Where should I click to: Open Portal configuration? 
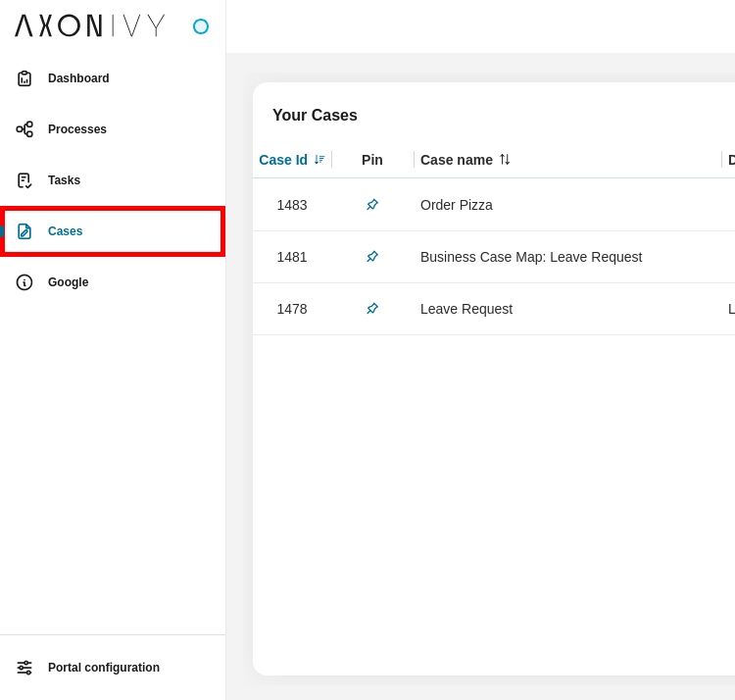[113, 668]
